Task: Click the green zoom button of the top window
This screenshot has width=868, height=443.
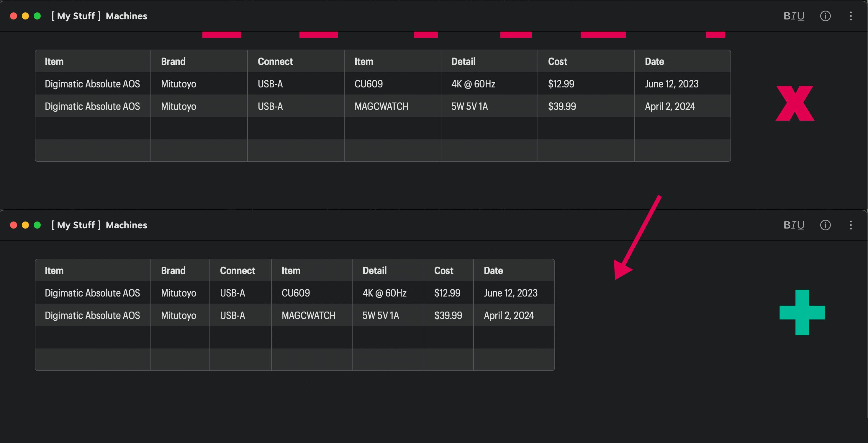Action: coord(37,16)
